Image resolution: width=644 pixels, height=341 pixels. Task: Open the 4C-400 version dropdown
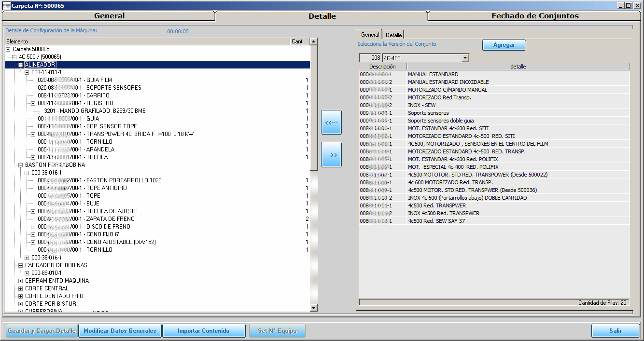click(465, 58)
